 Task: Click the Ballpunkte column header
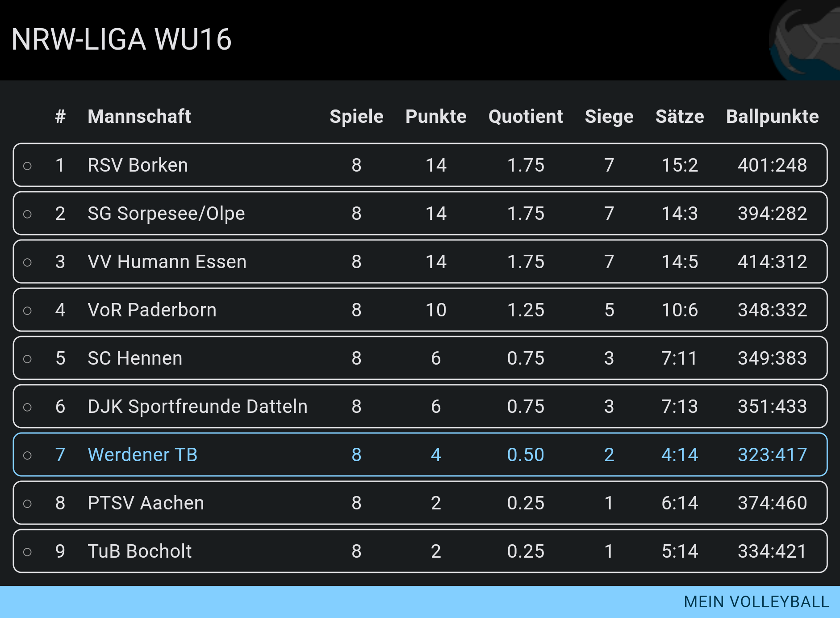tap(772, 116)
